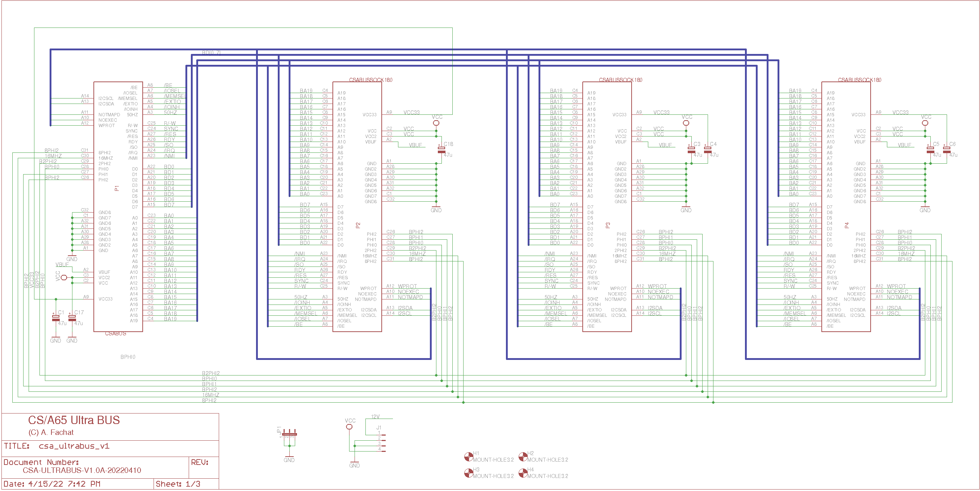Click the CSA-ULTRABUS-V1.0A-20220410 document number

tap(82, 470)
